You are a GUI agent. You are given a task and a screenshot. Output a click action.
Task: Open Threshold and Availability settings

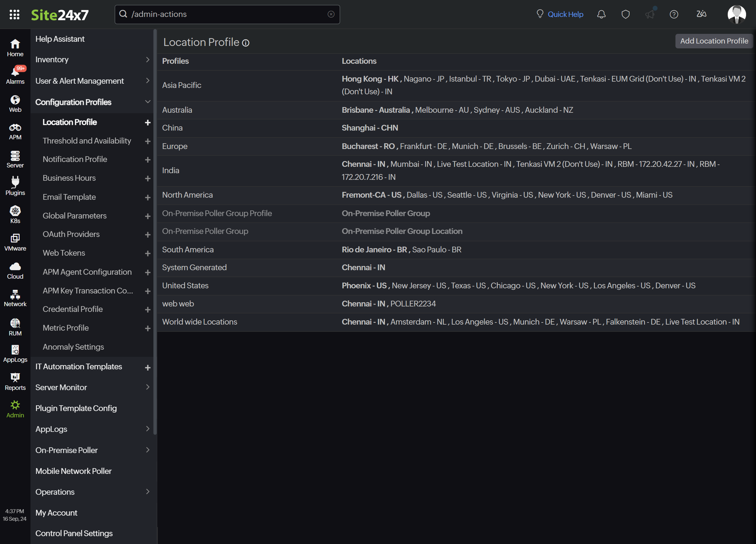coord(87,141)
